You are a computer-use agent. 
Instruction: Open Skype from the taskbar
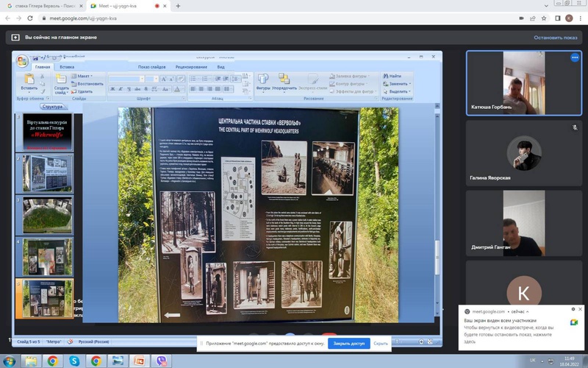[74, 361]
